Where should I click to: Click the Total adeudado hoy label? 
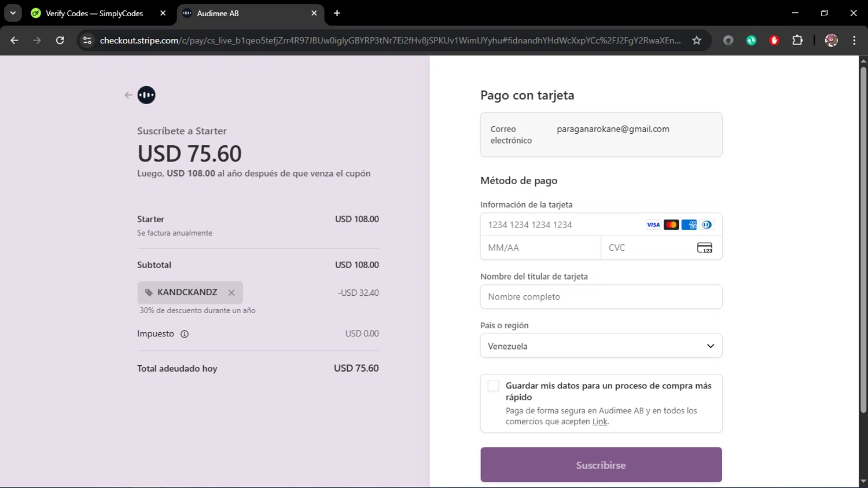pos(177,368)
